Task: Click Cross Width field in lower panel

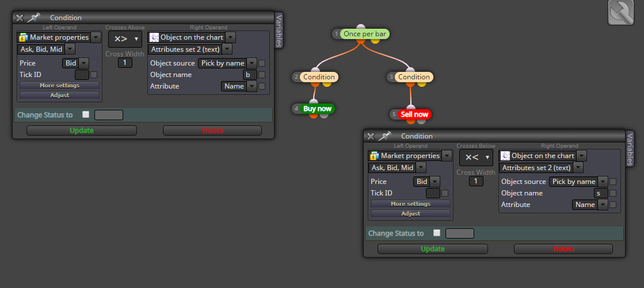Action: coord(476,181)
